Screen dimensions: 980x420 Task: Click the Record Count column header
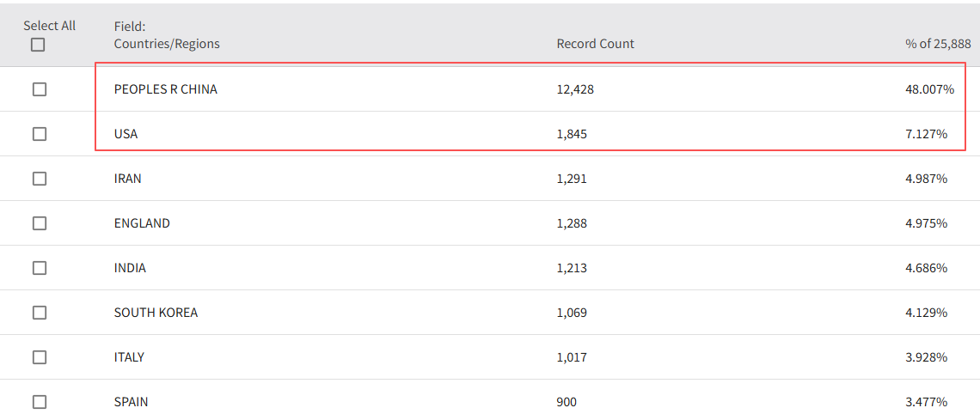pyautogui.click(x=595, y=44)
